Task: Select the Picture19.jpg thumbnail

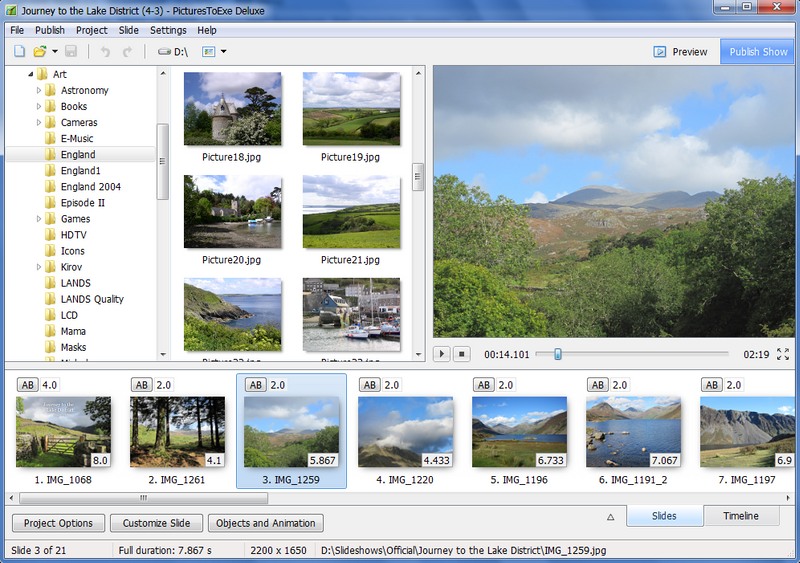Action: [351, 109]
